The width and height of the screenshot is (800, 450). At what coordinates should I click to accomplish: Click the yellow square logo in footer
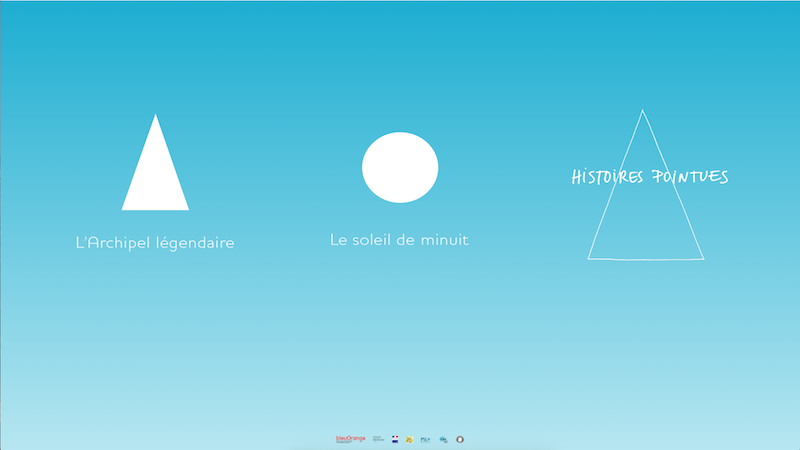coord(409,439)
